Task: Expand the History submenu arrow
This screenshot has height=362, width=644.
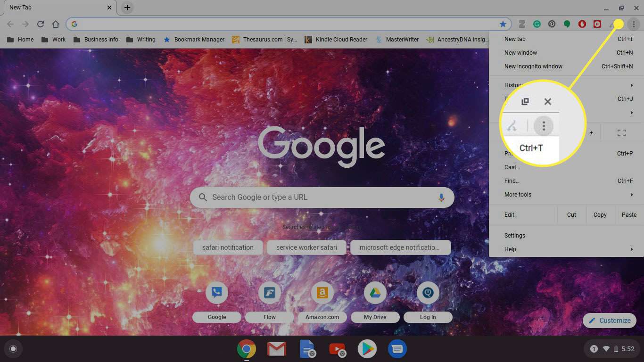Action: click(632, 85)
